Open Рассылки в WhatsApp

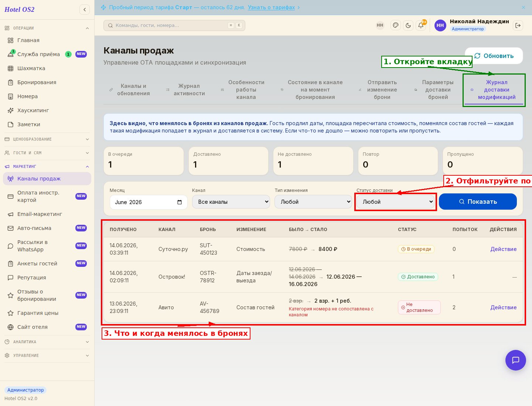pos(47,246)
